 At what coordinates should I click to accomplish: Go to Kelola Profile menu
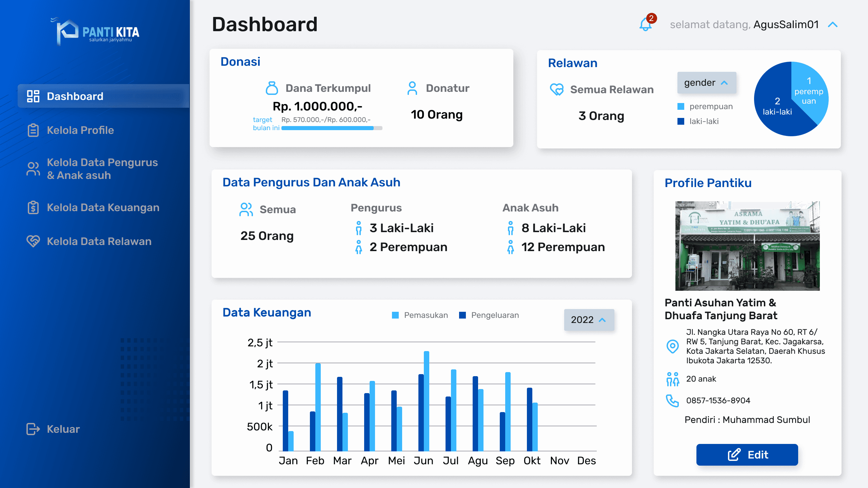(80, 130)
